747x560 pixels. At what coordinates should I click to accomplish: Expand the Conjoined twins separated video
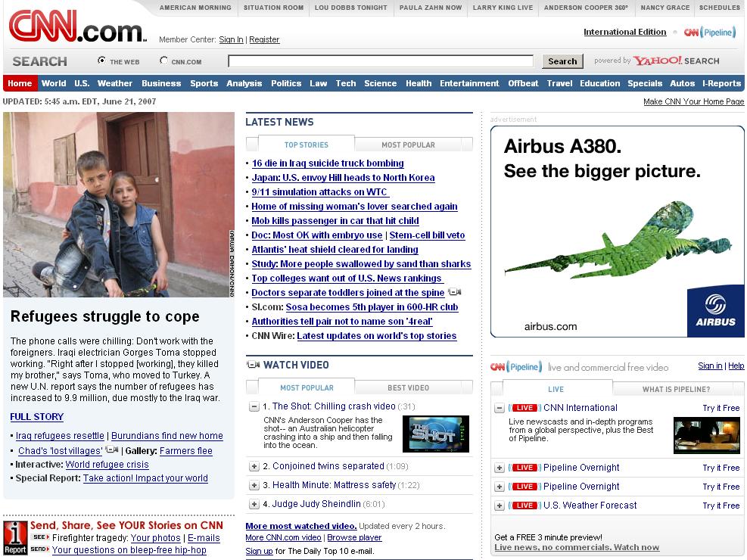pyautogui.click(x=254, y=466)
